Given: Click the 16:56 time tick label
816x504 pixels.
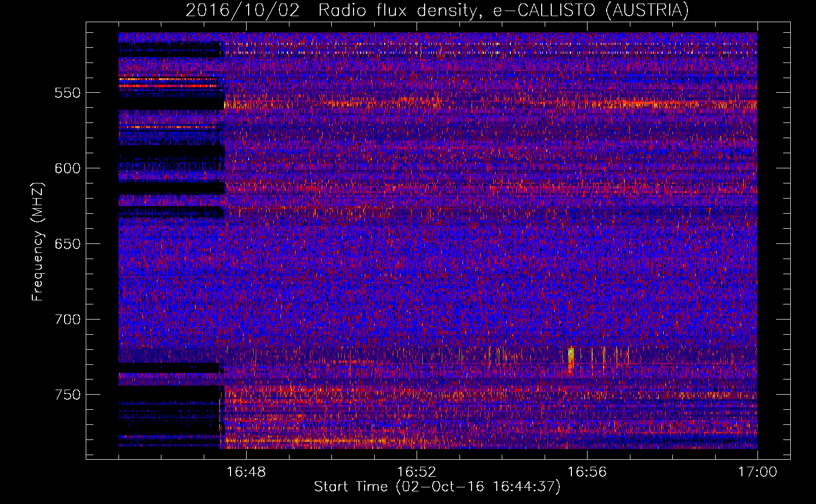Looking at the screenshot, I should click(x=587, y=472).
